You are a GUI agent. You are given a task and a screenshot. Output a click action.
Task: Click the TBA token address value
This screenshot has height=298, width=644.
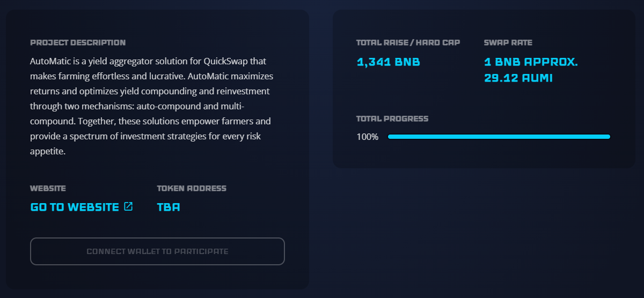(169, 207)
